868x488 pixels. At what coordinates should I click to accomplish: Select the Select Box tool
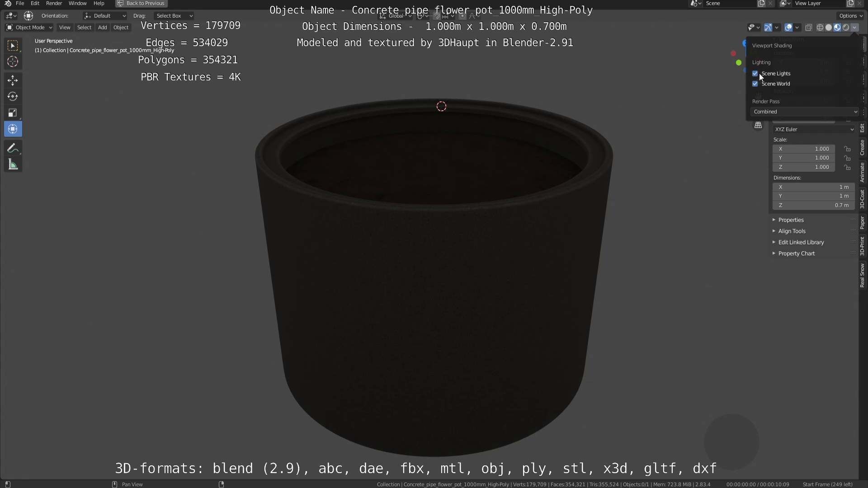pyautogui.click(x=13, y=45)
